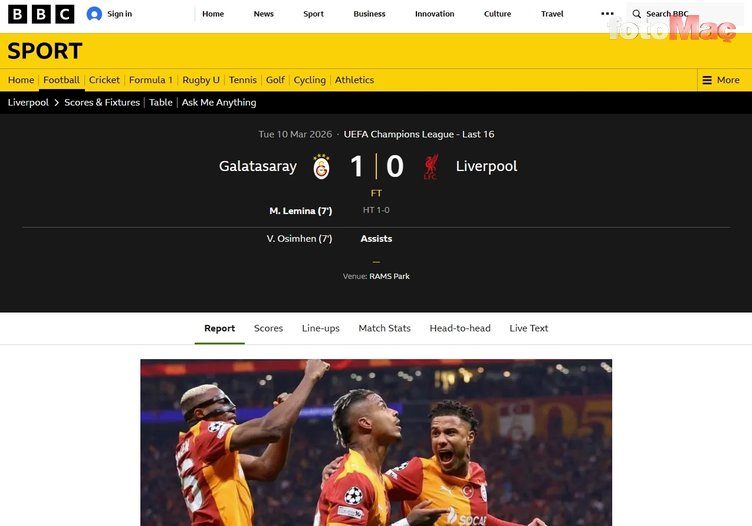Click the Liverpool club crest
The height and width of the screenshot is (526, 752).
[x=431, y=167]
